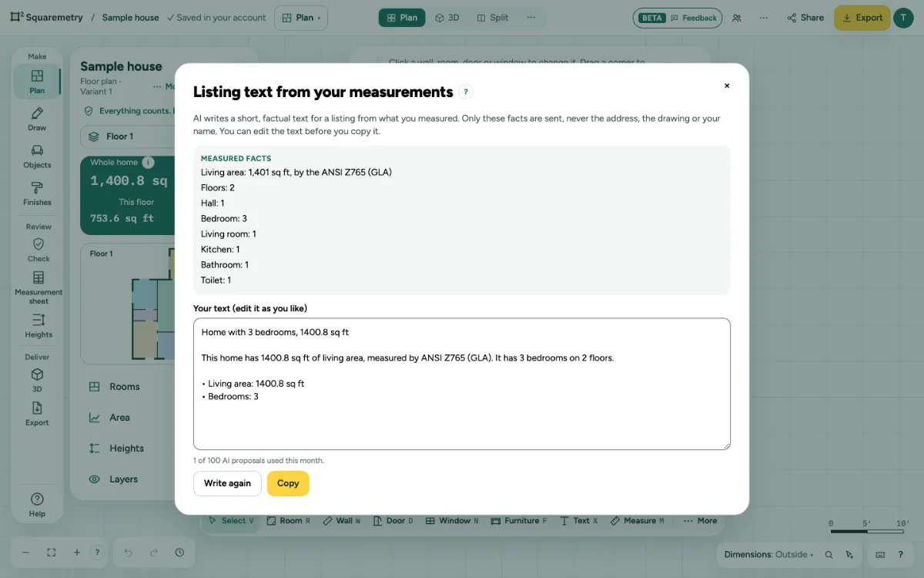The height and width of the screenshot is (578, 924).
Task: Open the version history clock icon
Action: 179,553
